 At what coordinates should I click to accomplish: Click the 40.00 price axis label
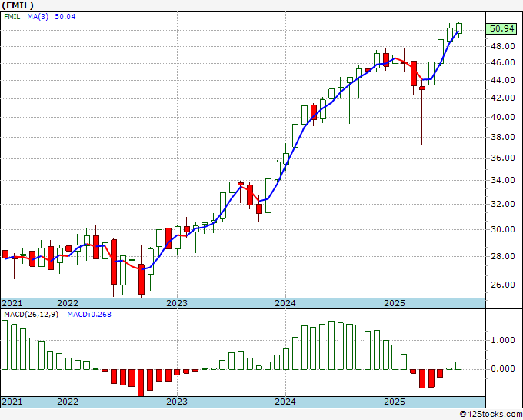point(503,117)
